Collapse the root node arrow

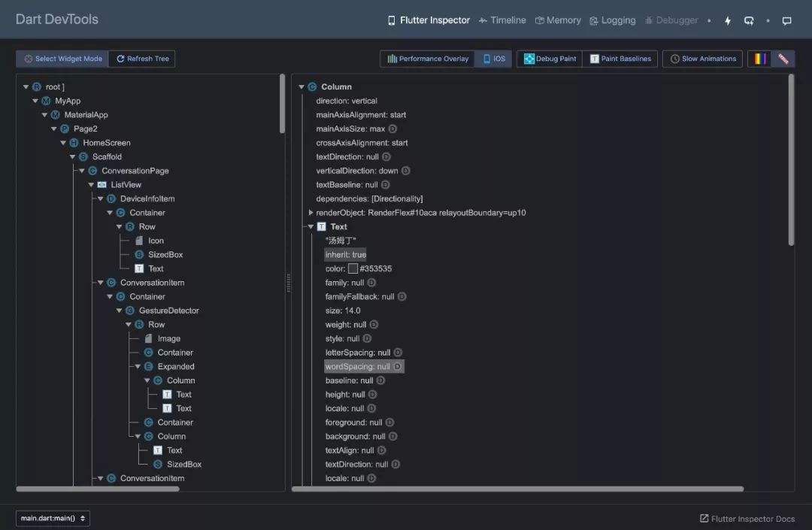pos(26,87)
